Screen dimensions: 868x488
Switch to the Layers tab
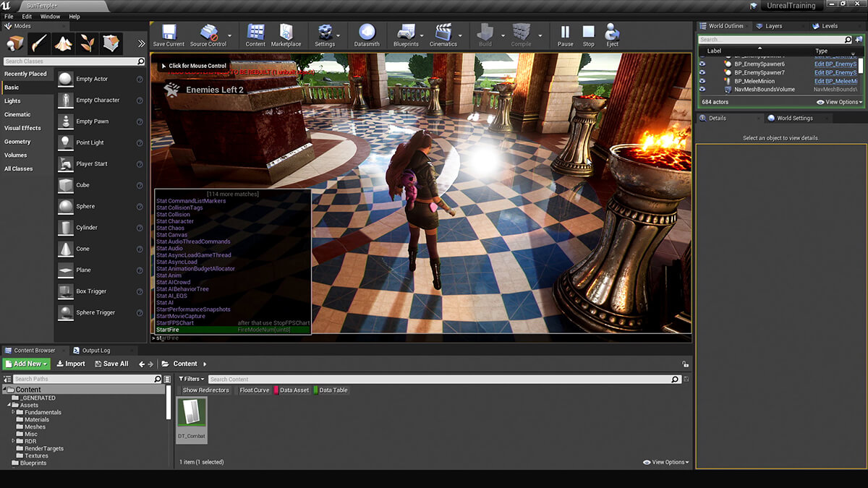tap(773, 26)
